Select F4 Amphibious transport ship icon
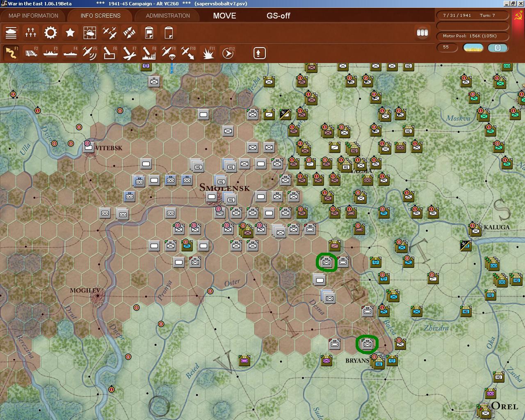This screenshot has width=525, height=420. (x=70, y=53)
